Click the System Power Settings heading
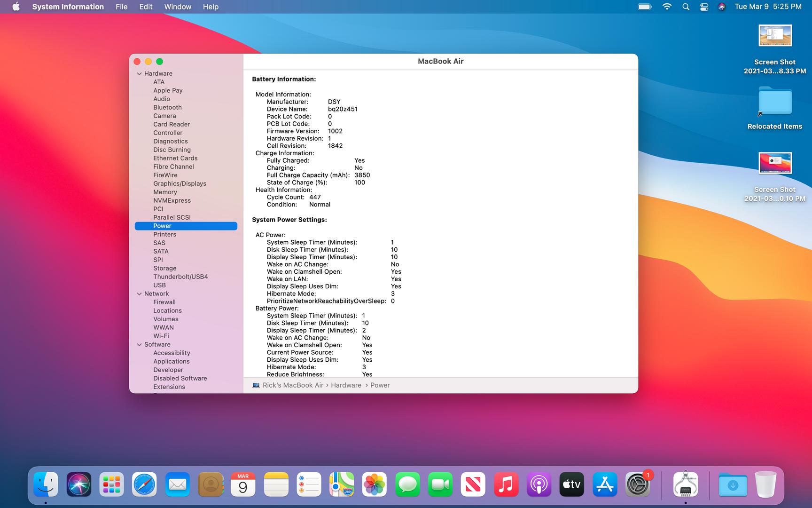Screen dimensions: 812x508 (x=289, y=220)
